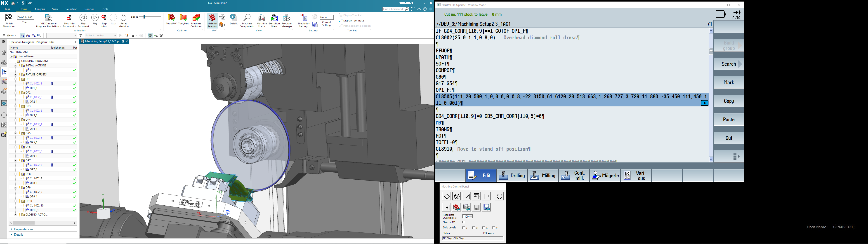Image resolution: width=868 pixels, height=244 pixels.
Task: Open the NX Menu dropdown
Action: [x=9, y=35]
